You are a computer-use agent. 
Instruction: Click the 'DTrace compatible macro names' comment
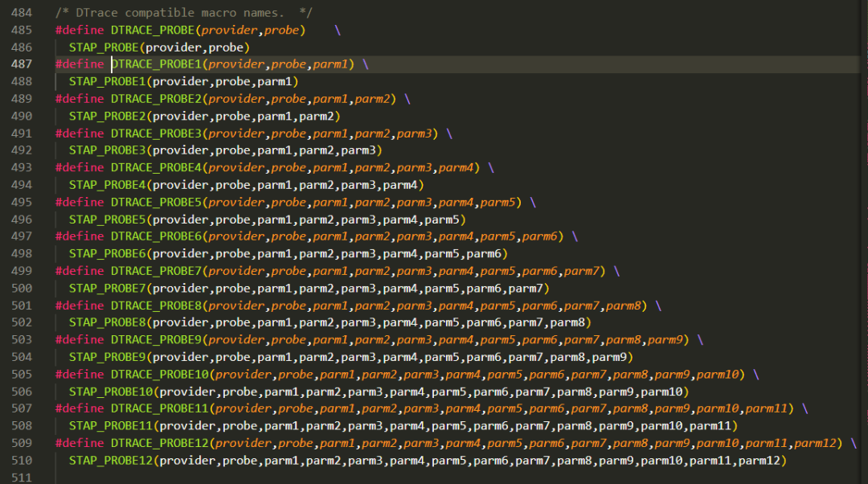point(184,12)
